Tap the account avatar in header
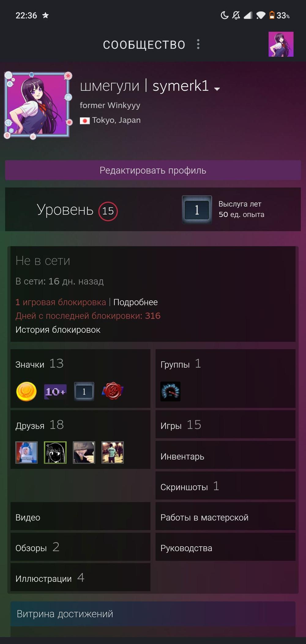306x644 pixels. tap(281, 44)
